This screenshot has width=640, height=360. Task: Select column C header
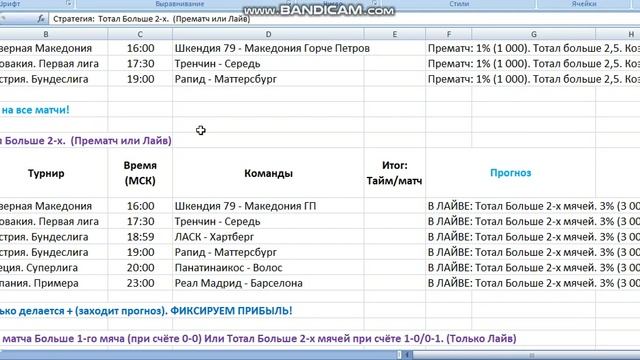tap(140, 35)
